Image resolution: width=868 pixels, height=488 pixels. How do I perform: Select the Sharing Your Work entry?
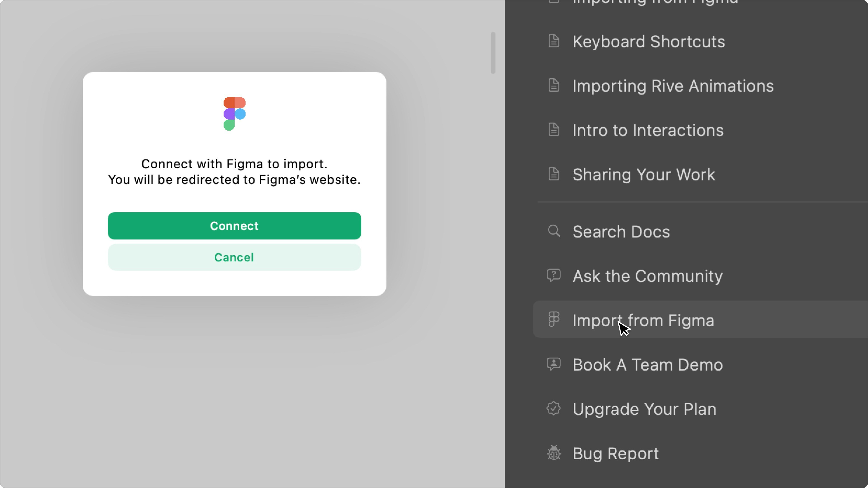[644, 174]
